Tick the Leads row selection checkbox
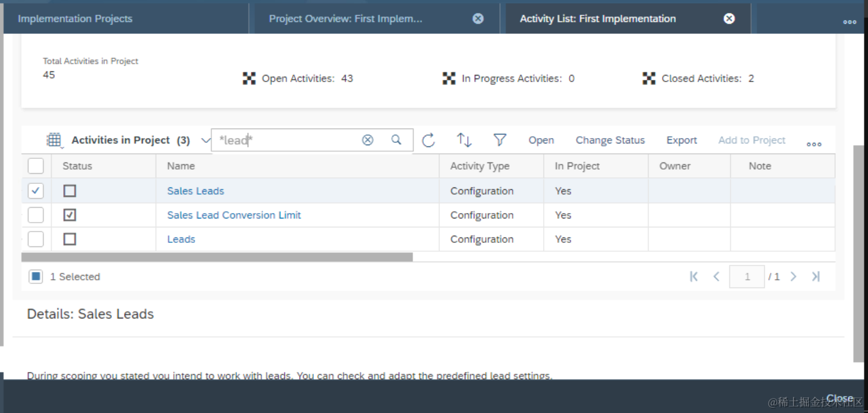The width and height of the screenshot is (868, 413). click(x=36, y=239)
